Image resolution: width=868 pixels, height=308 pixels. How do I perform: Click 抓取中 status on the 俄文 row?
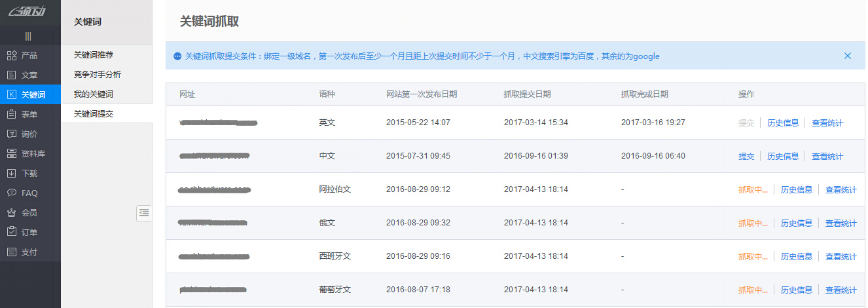click(x=753, y=223)
